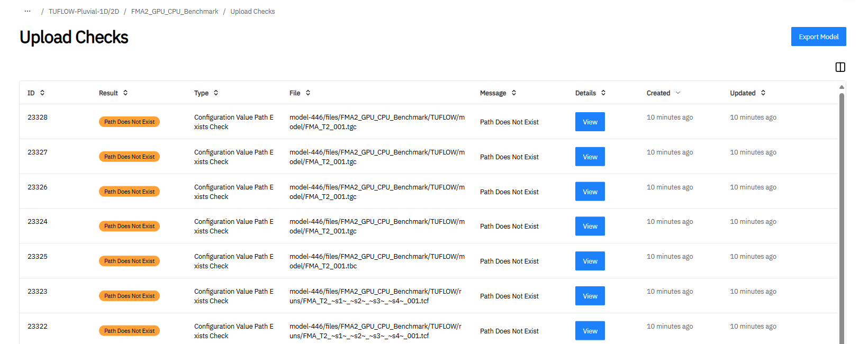Expand the breadcrumb ellipsis menu
Viewport: 868px width, 344px height.
28,11
